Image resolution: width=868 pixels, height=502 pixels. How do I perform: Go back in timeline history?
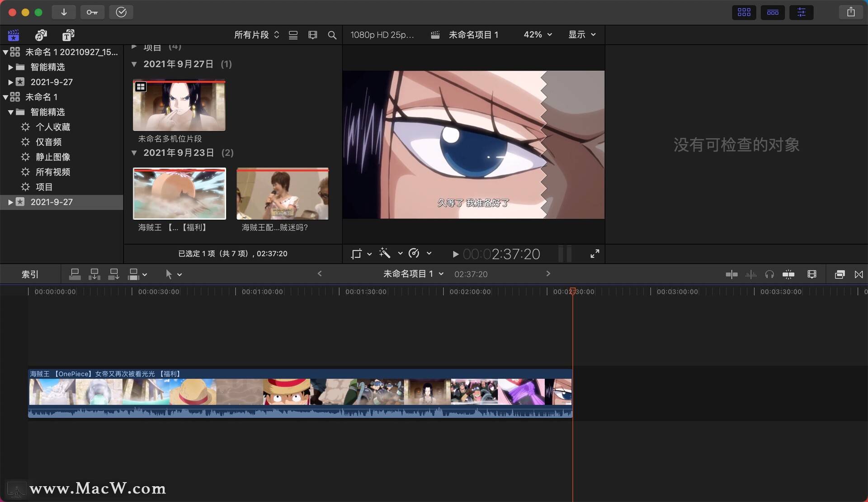(x=320, y=274)
